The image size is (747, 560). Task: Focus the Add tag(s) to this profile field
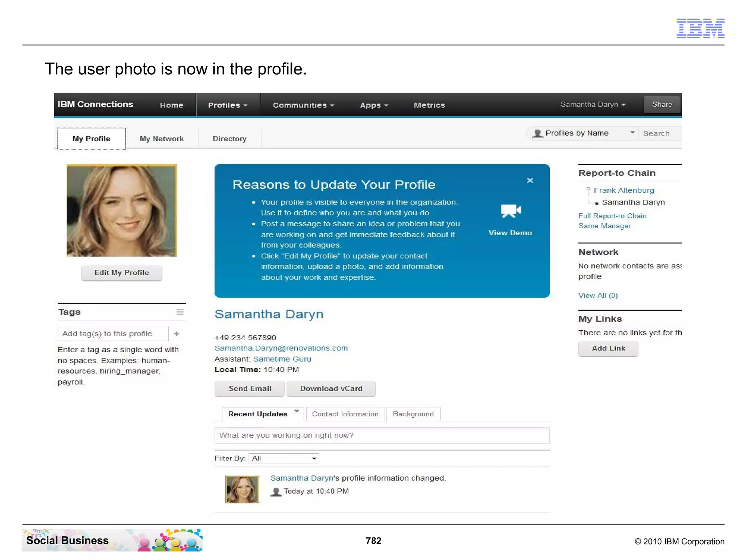[x=113, y=334]
